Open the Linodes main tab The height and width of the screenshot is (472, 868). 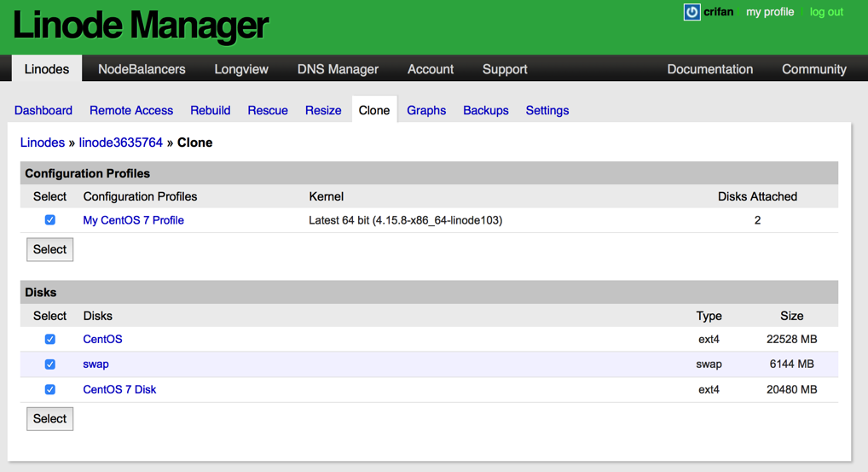click(x=47, y=68)
